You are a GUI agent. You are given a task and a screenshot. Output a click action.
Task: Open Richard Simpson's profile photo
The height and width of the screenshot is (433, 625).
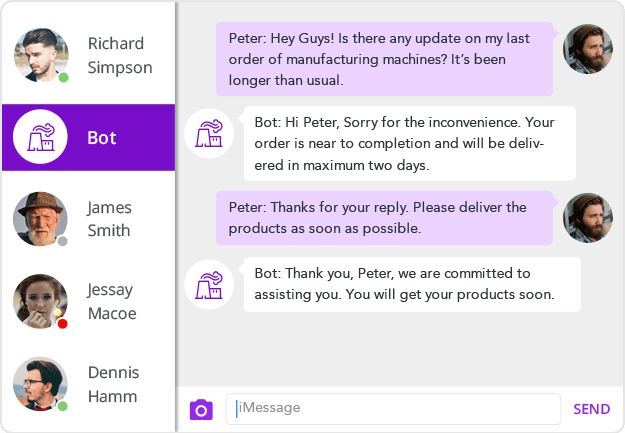(41, 55)
